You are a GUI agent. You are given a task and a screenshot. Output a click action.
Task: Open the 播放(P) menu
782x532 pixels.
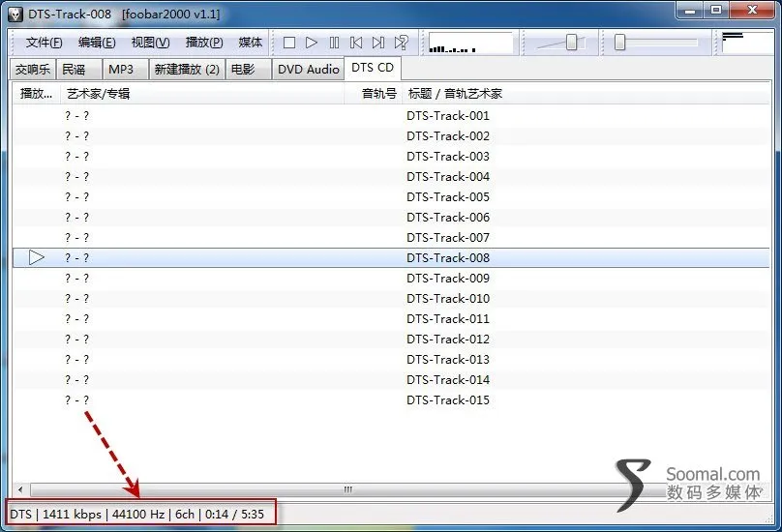click(x=204, y=43)
